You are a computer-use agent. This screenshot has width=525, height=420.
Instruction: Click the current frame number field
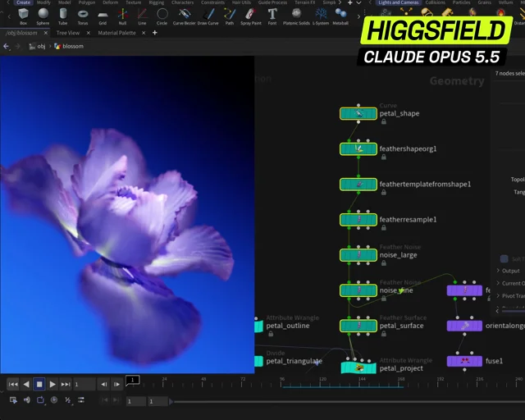84,385
